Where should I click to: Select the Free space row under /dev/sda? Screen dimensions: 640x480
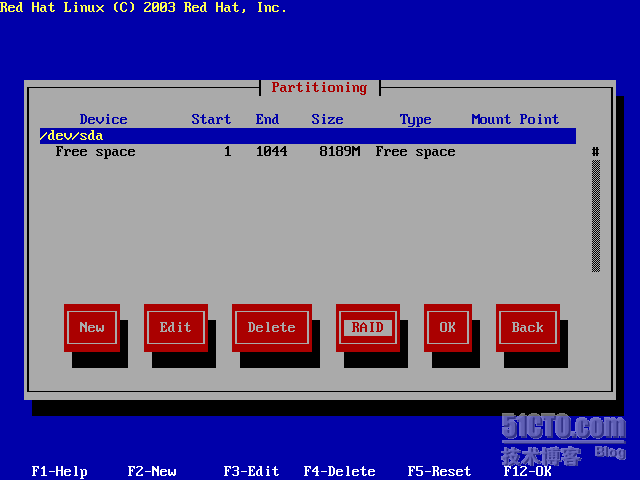(308, 152)
